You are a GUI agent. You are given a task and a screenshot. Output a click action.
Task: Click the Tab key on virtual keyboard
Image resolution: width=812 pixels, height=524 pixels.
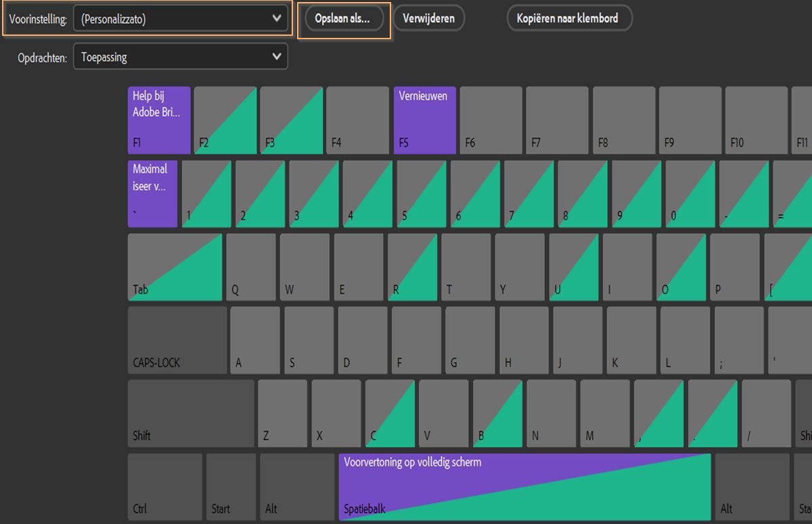(175, 267)
